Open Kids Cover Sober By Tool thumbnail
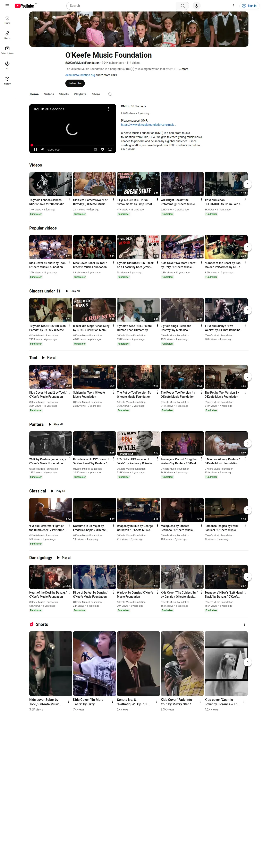Image resolution: width=263 pixels, height=868 pixels. pos(94,247)
